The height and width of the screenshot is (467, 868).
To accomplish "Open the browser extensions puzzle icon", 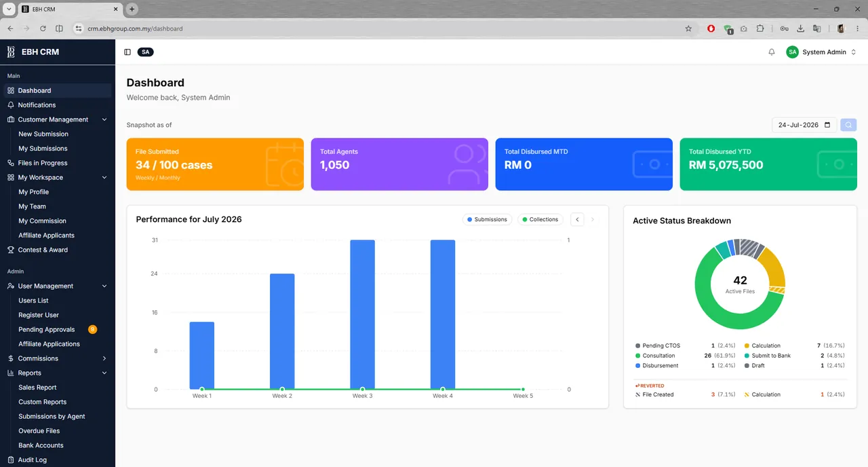I will (x=760, y=29).
